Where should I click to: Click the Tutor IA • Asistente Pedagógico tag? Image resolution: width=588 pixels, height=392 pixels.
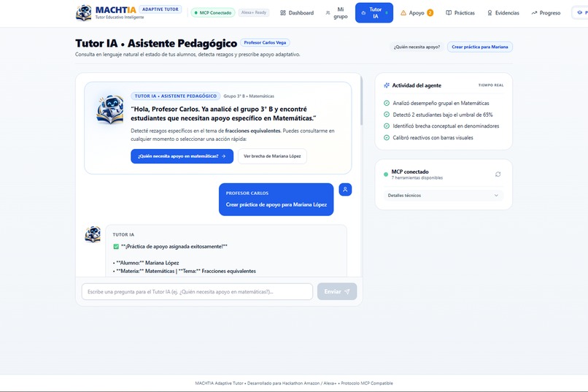click(176, 96)
